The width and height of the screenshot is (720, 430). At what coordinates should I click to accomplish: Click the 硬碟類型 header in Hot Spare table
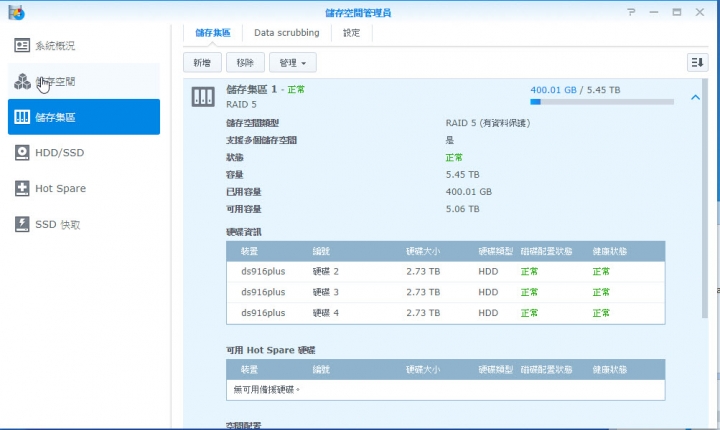495,369
